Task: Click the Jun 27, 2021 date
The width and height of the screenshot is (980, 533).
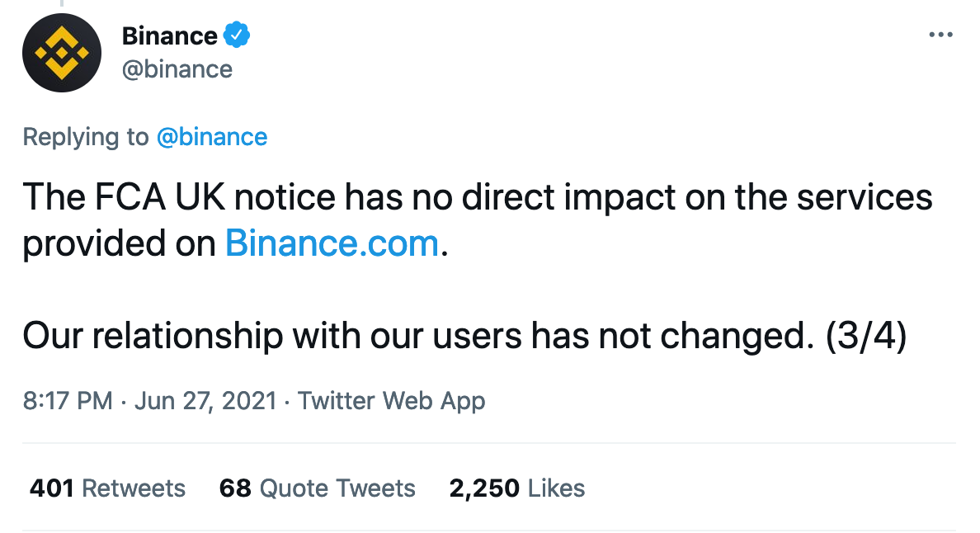Action: [205, 400]
